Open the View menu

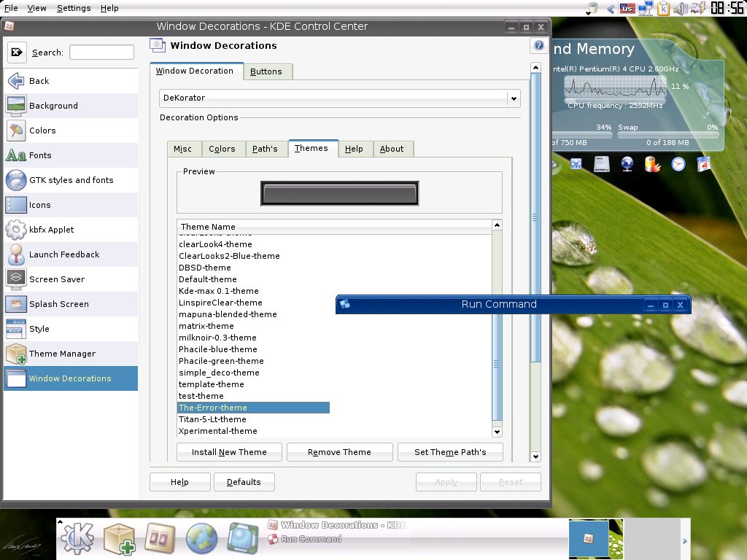pyautogui.click(x=36, y=8)
